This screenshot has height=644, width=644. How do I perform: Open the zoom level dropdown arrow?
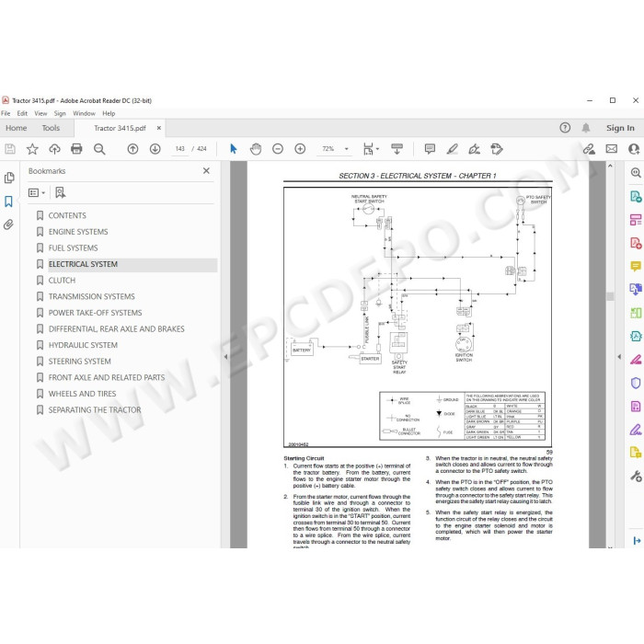coord(346,149)
